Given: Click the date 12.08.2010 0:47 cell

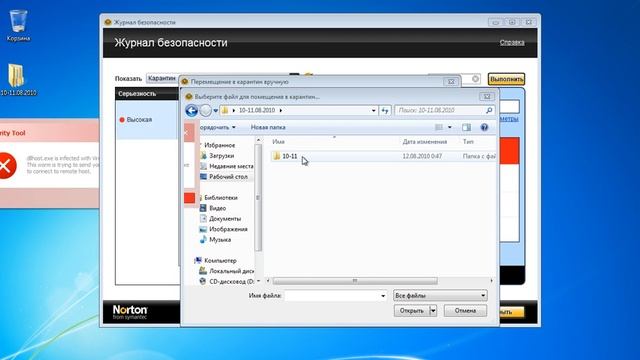Looking at the screenshot, I should [422, 156].
